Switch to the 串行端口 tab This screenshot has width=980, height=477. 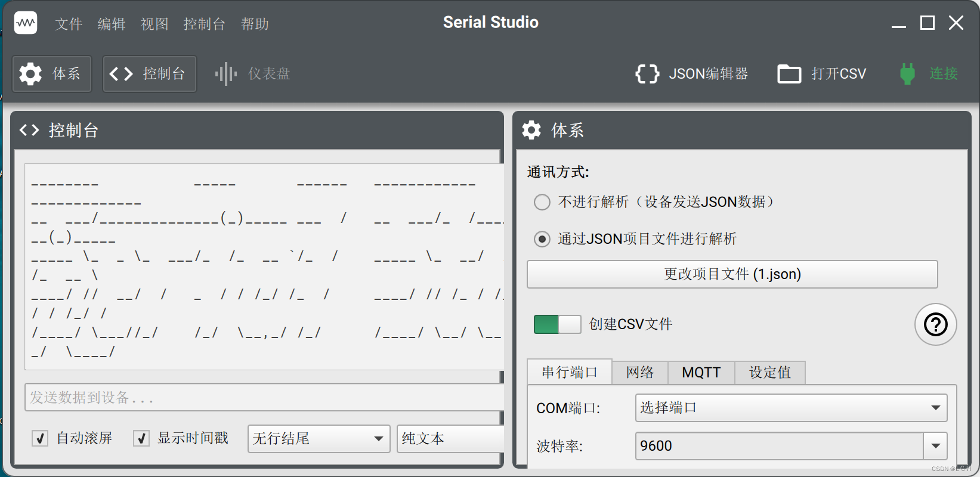[x=570, y=372]
